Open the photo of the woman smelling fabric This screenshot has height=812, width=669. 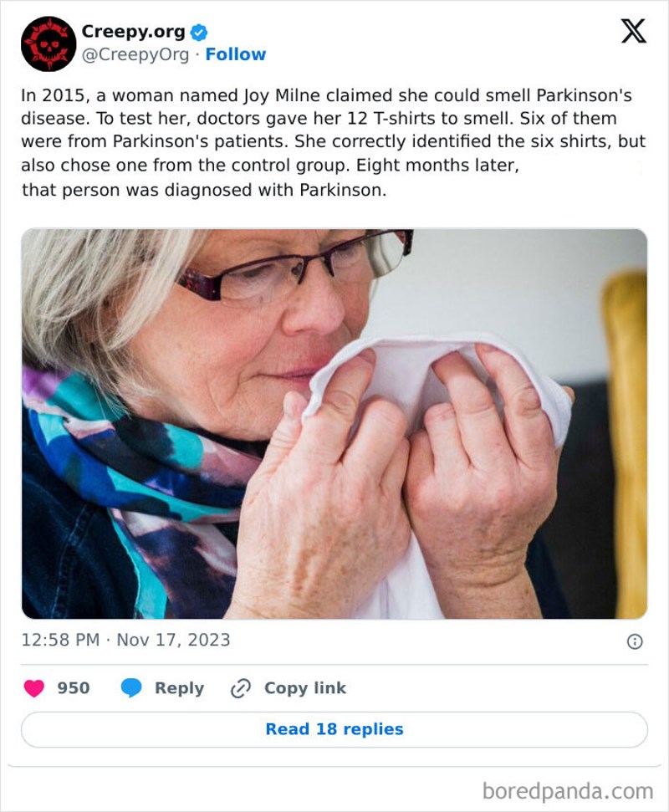[334, 422]
